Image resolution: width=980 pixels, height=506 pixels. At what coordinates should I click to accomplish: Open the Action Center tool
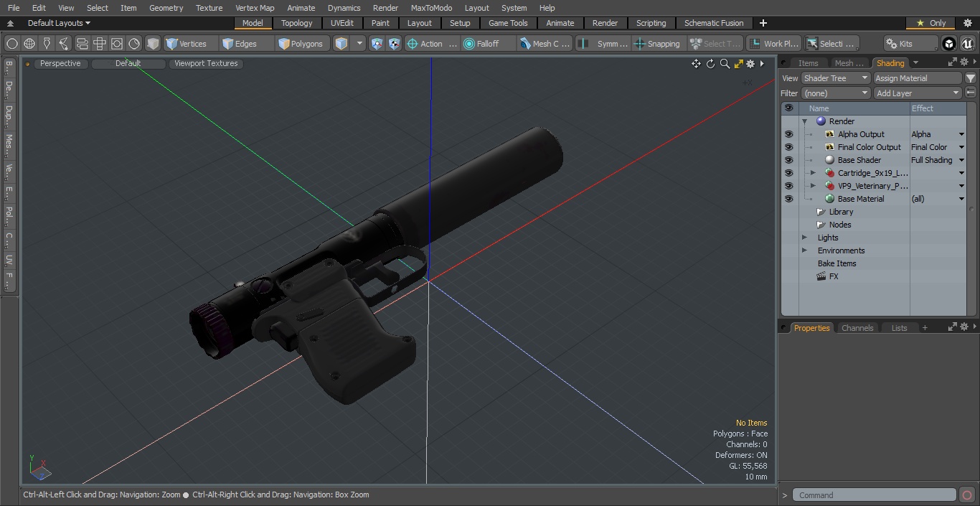click(x=431, y=44)
